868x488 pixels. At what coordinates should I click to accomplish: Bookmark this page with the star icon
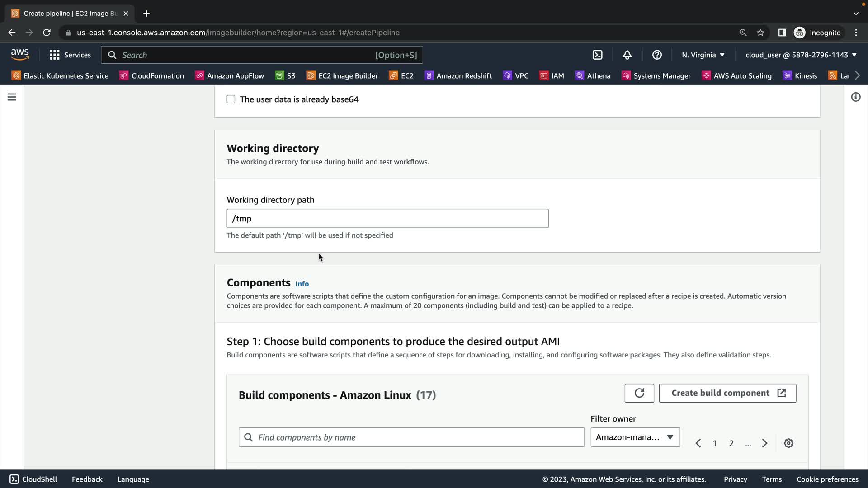pyautogui.click(x=760, y=33)
